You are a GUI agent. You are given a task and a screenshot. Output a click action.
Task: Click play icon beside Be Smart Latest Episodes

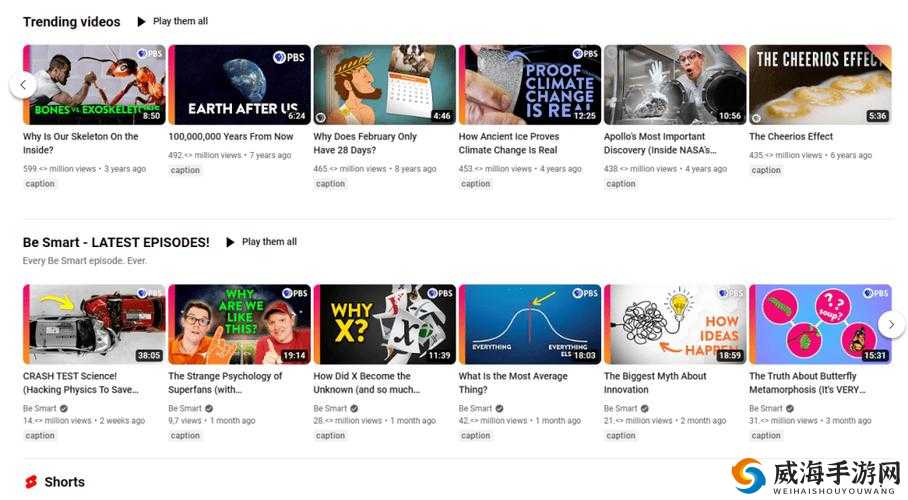(230, 242)
